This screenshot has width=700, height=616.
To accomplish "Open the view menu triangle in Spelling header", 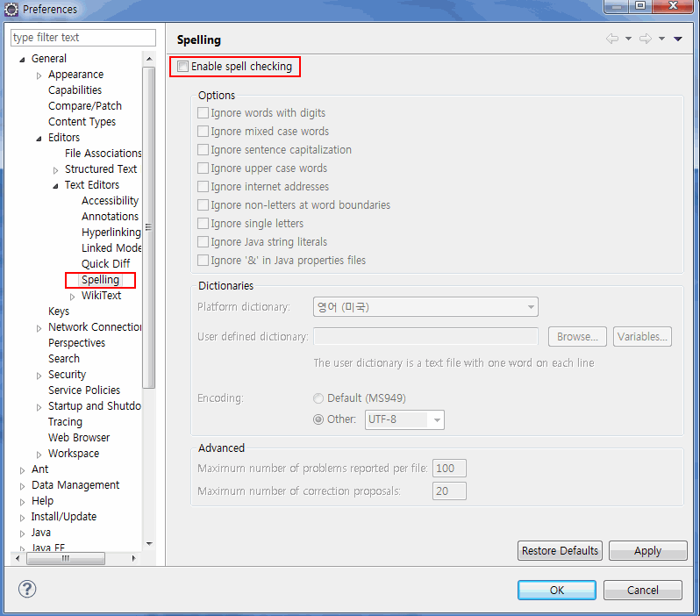I will pos(678,39).
